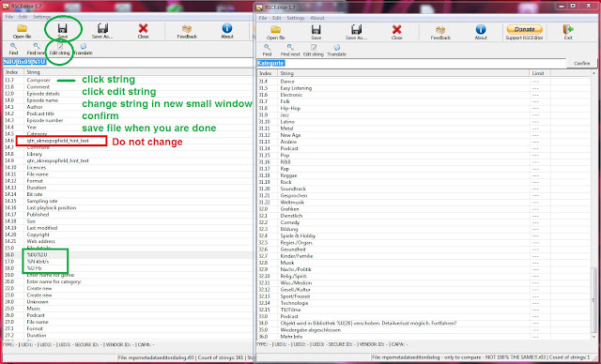Image resolution: width=601 pixels, height=364 pixels.
Task: Select the Hip-Hop row
Action: coord(424,108)
